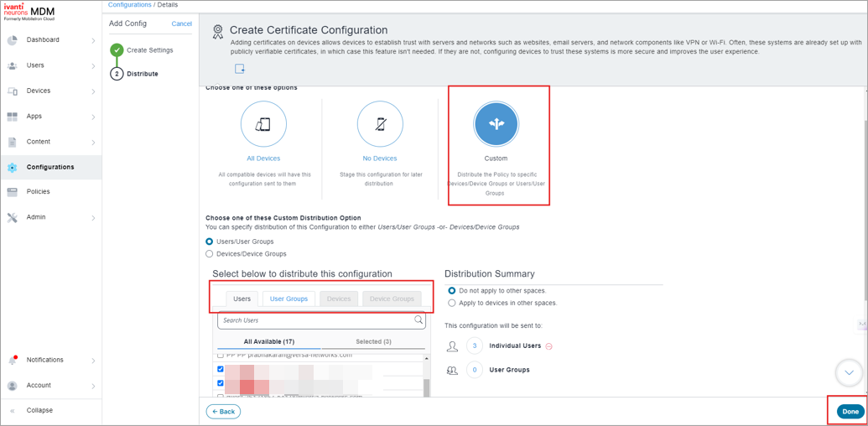Click the disabled Devices tab
Screen dimensions: 868x426
click(x=339, y=299)
